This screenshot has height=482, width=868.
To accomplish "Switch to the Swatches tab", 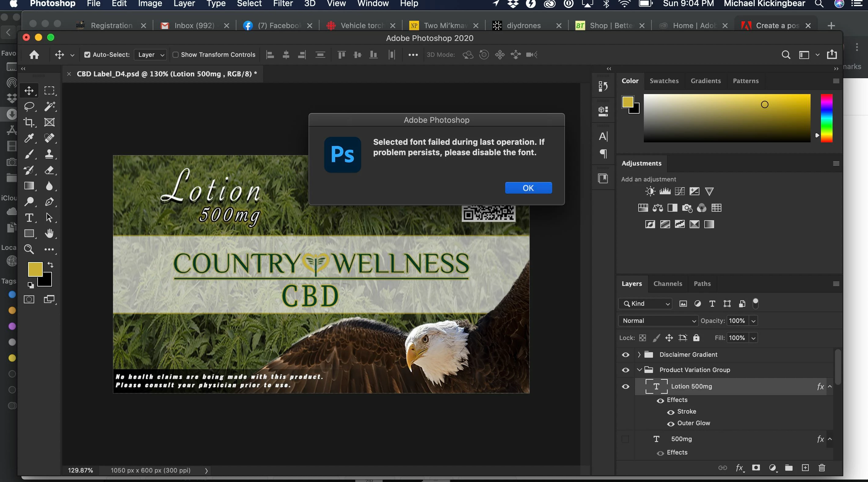I will [x=664, y=81].
